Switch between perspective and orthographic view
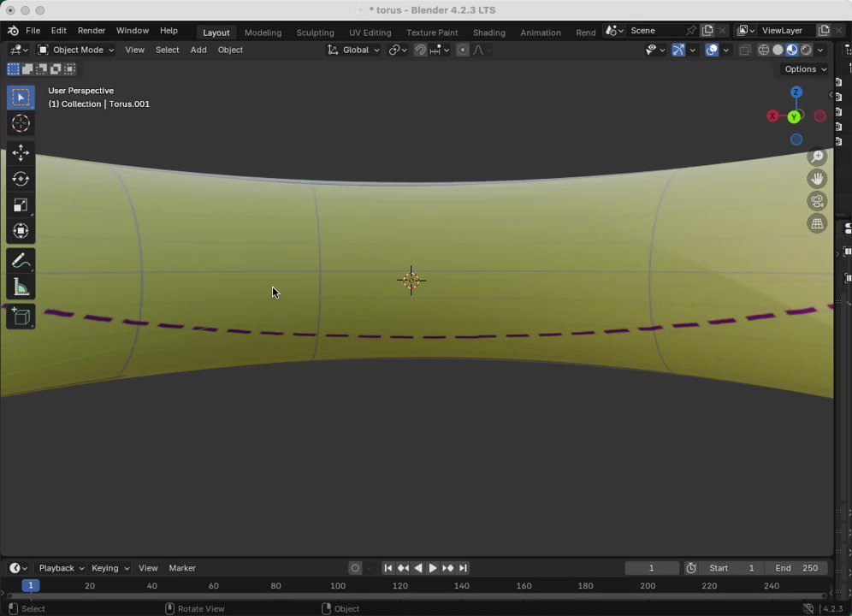This screenshot has width=852, height=616. (x=817, y=223)
